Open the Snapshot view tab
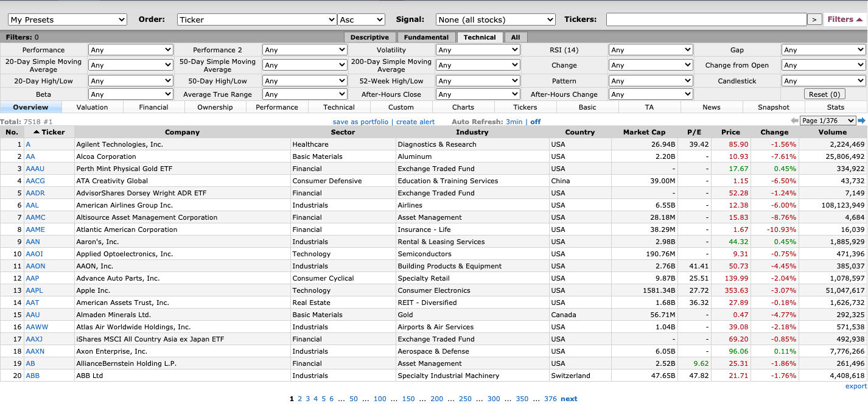Viewport: 868px width, 406px height. (774, 107)
